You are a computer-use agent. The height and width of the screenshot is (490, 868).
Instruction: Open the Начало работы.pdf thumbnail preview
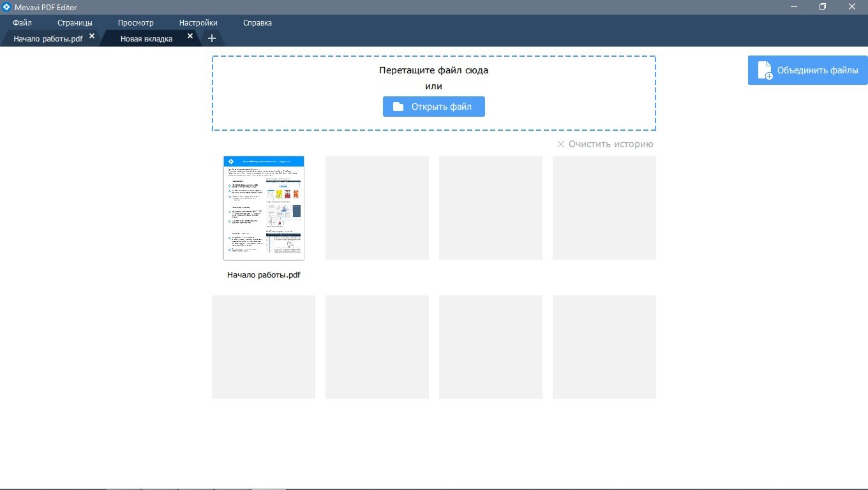click(x=264, y=208)
